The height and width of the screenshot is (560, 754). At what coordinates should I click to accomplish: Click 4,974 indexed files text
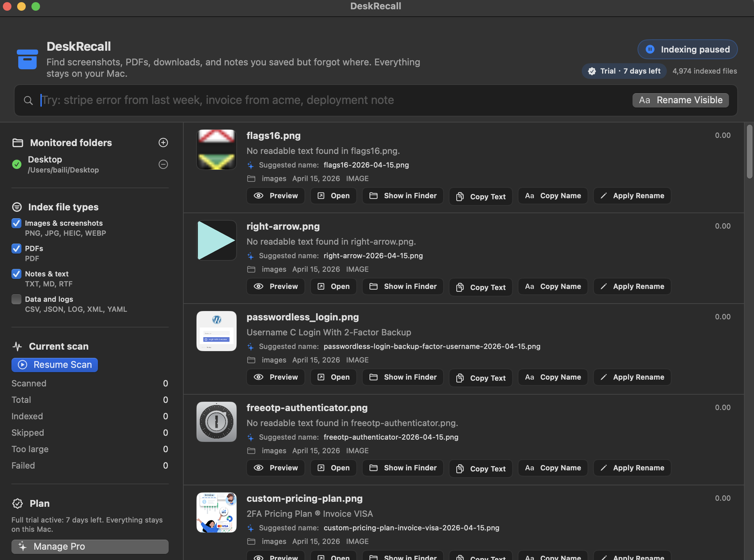coord(705,71)
